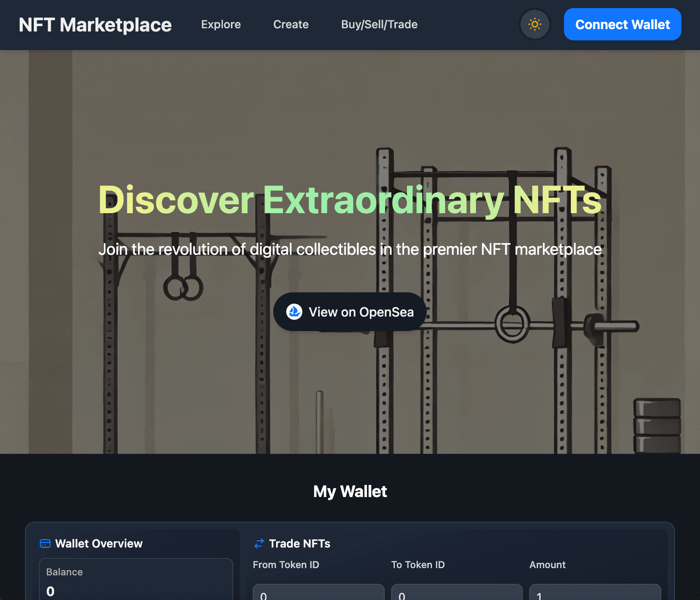Focus the From Token ID input

point(318,594)
